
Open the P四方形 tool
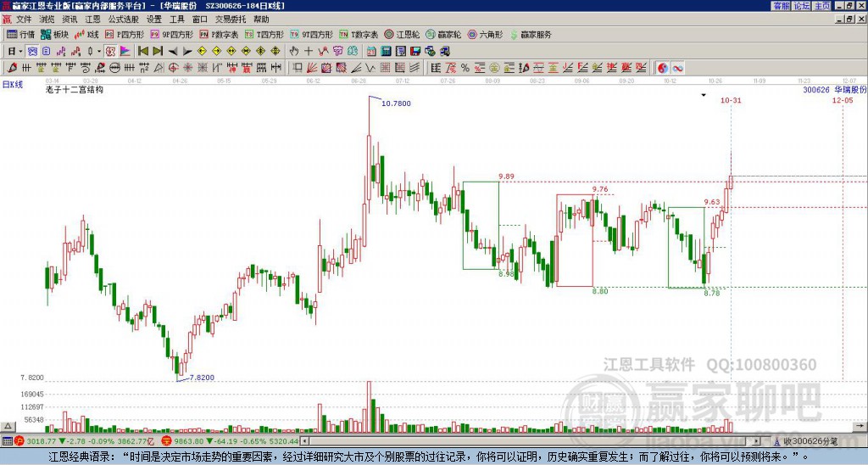coord(125,34)
